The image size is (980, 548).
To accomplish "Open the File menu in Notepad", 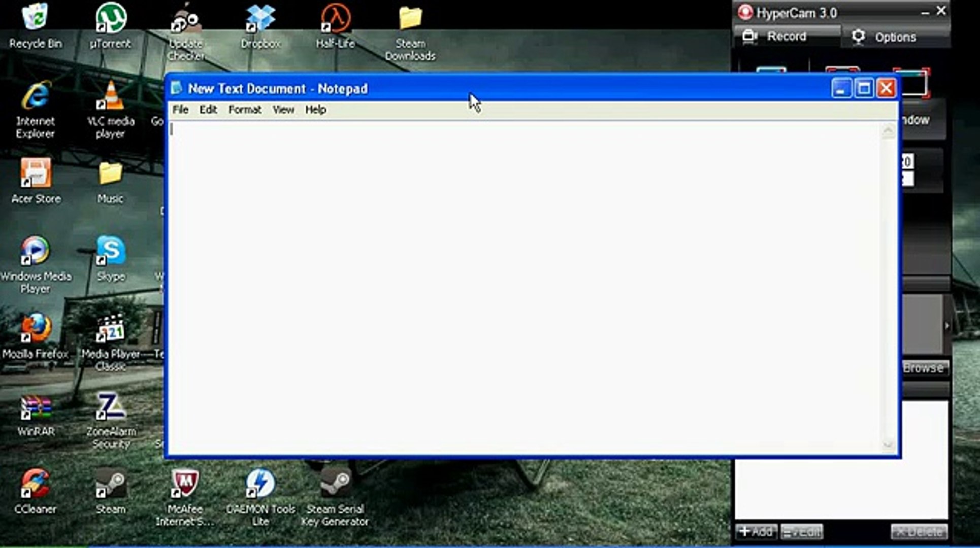I will (180, 110).
